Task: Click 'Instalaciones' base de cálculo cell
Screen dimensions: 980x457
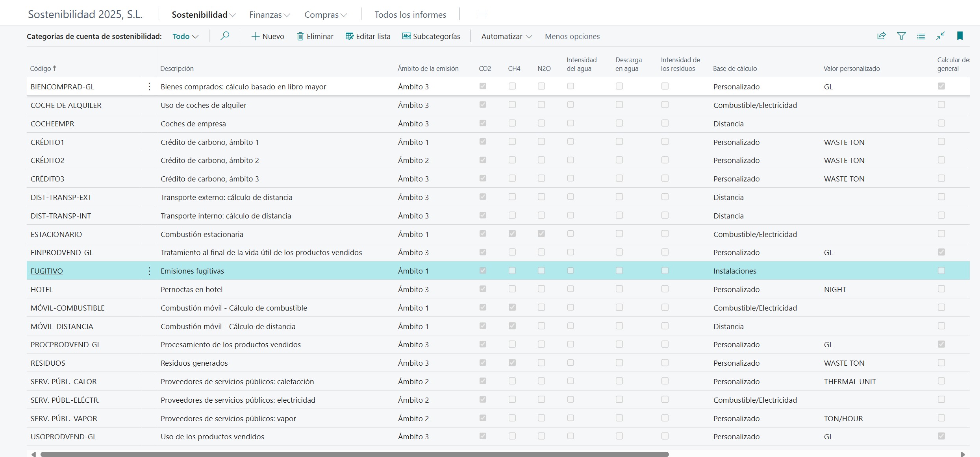Action: pyautogui.click(x=735, y=271)
